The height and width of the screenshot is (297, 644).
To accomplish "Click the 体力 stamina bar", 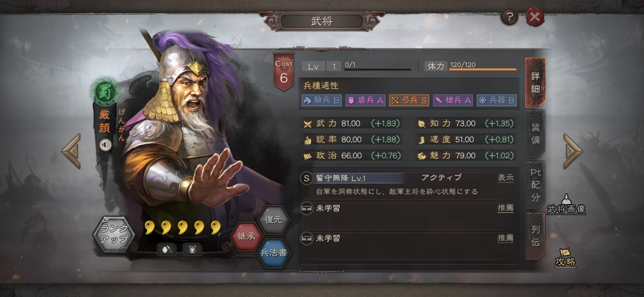I will pyautogui.click(x=471, y=66).
